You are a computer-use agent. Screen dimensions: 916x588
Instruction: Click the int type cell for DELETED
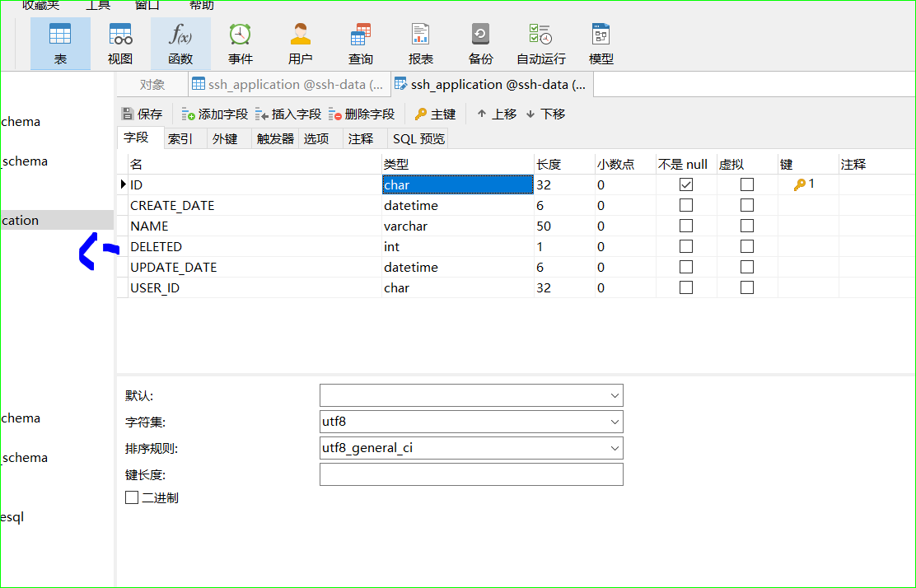click(x=457, y=246)
